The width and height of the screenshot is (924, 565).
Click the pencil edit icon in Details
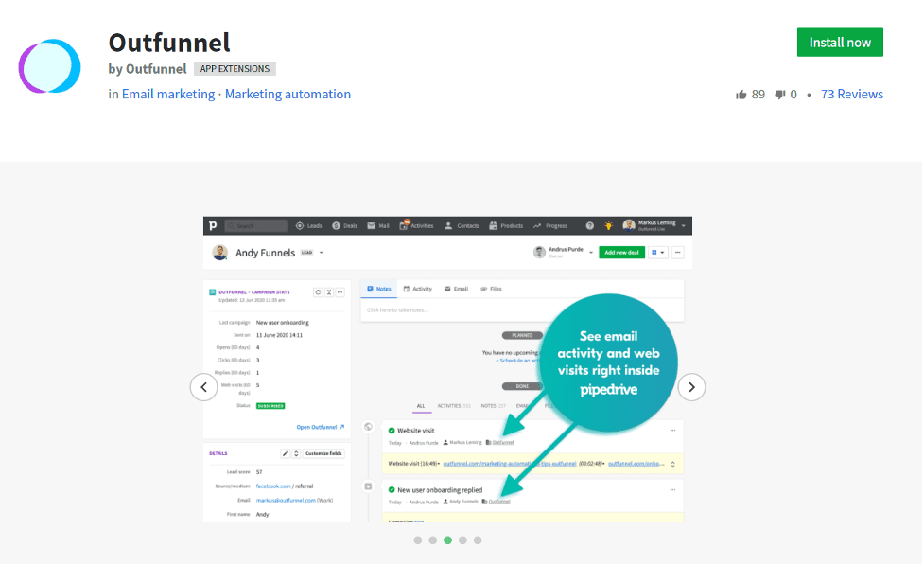tap(286, 453)
